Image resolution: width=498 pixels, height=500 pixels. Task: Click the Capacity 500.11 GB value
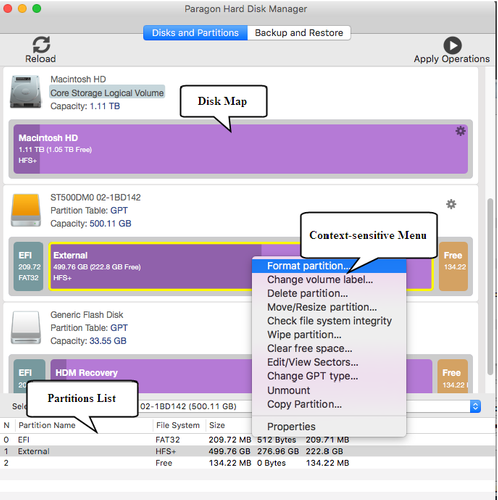point(110,223)
